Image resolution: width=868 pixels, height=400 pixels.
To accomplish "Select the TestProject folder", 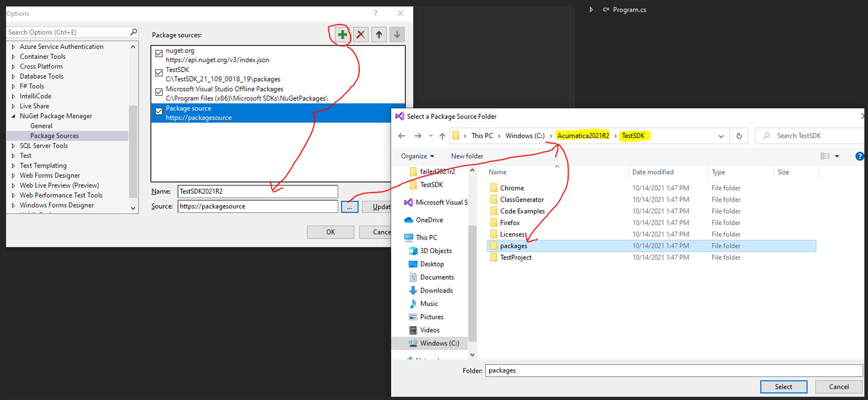I will pos(511,257).
